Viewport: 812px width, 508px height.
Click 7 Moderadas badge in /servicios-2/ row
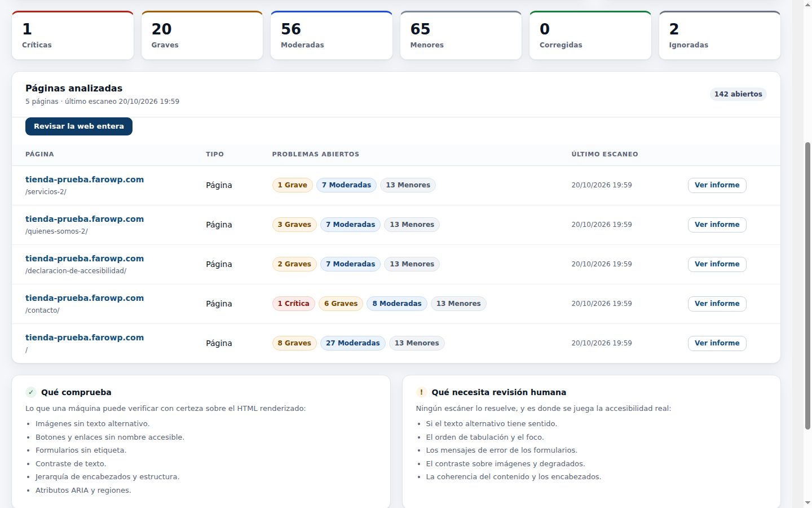[346, 185]
